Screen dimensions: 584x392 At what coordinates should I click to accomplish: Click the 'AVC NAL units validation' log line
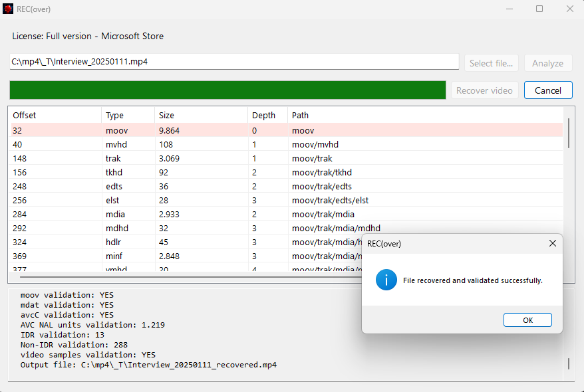[x=92, y=325]
